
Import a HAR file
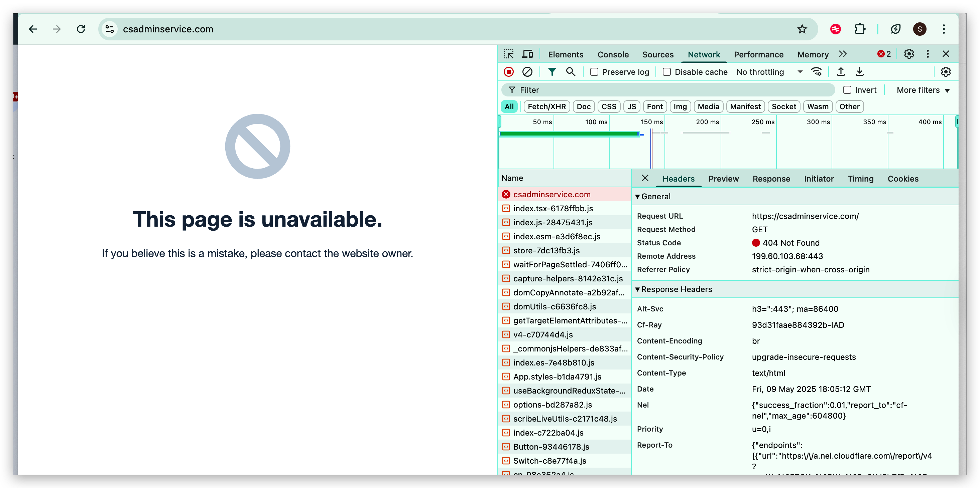tap(841, 71)
